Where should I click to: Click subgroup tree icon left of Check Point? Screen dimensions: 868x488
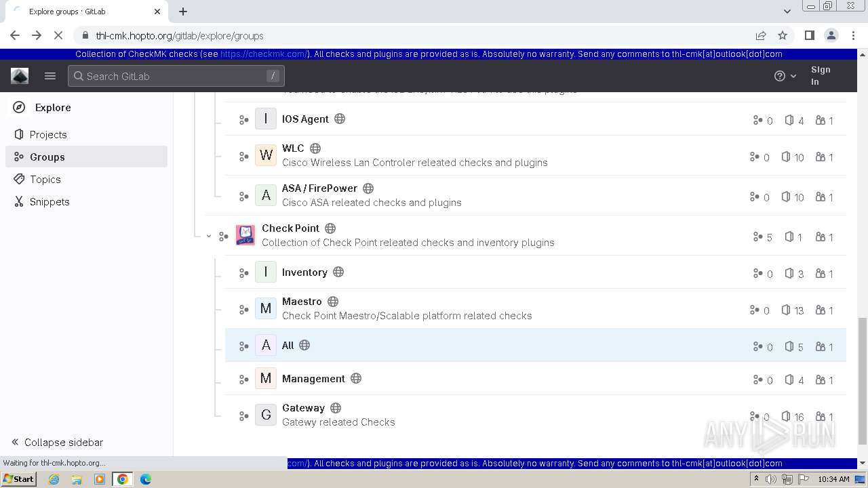point(224,237)
